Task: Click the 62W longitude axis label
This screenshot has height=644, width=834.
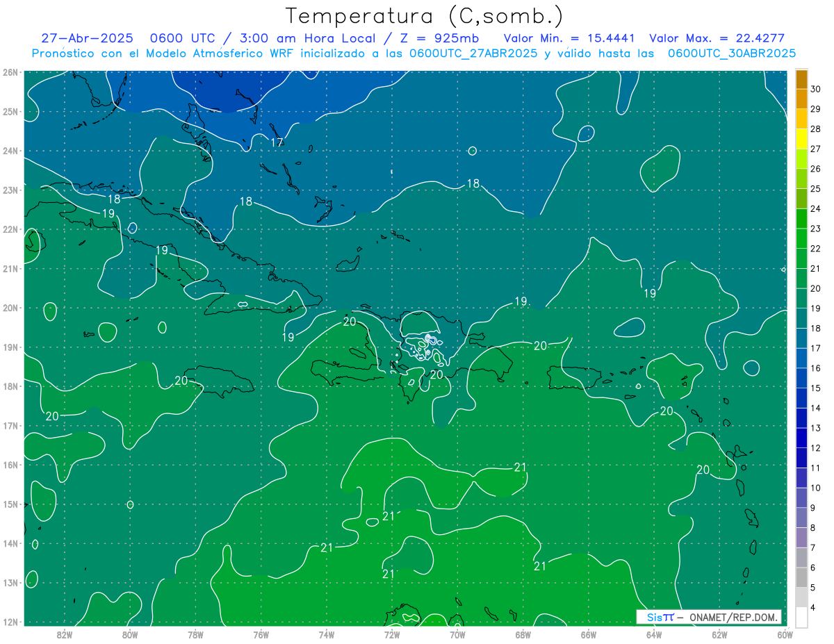Action: (x=719, y=634)
